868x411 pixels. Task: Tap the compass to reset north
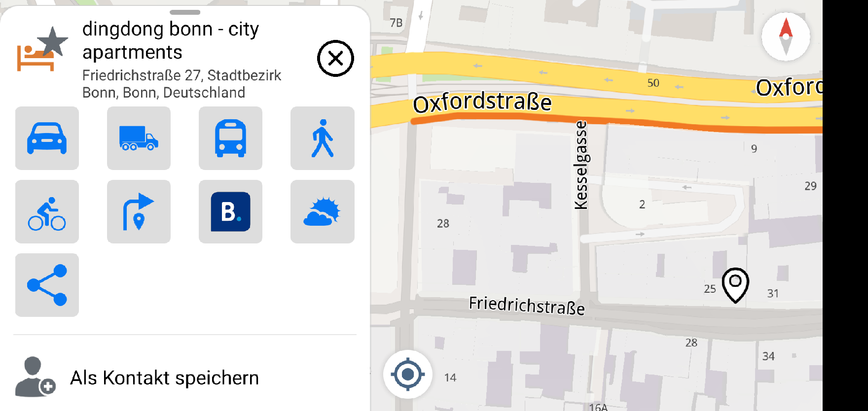[786, 36]
